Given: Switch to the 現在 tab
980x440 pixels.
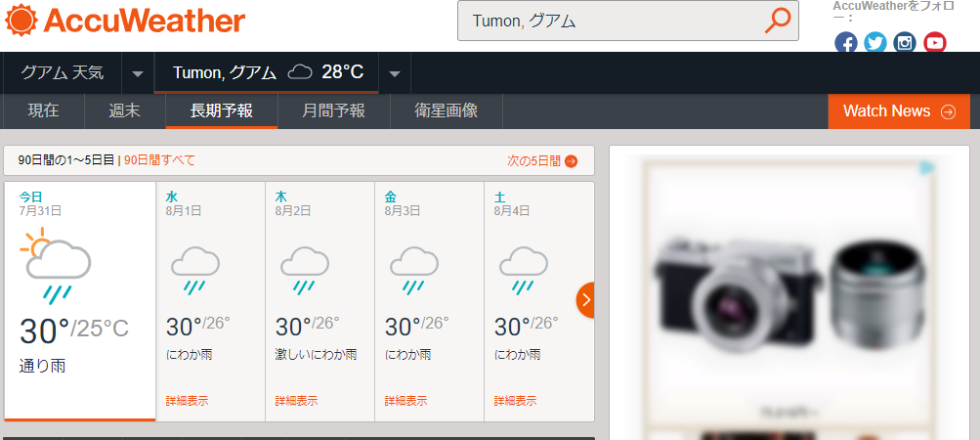Looking at the screenshot, I should click(x=43, y=110).
